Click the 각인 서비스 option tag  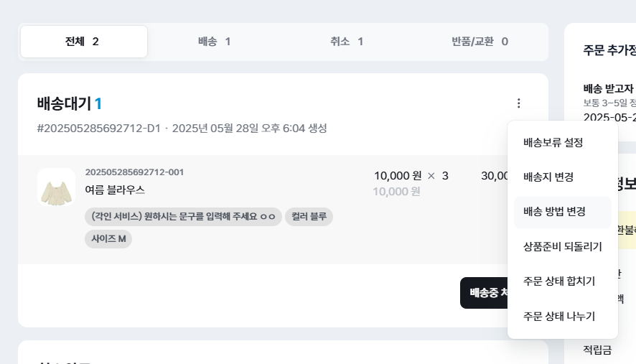(183, 217)
